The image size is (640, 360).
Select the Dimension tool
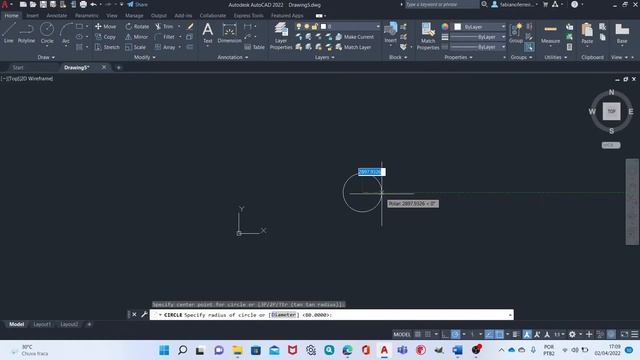(x=229, y=33)
